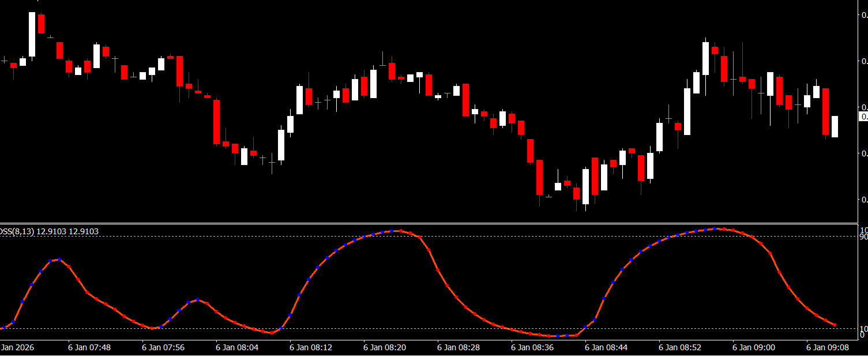Click the current price marker on price scale
868x356 pixels.
click(x=863, y=117)
